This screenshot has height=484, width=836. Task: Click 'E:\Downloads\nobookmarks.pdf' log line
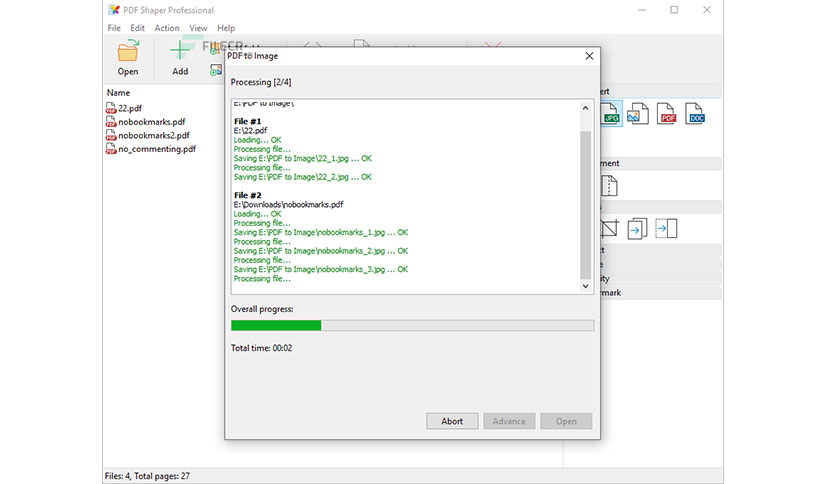[288, 205]
